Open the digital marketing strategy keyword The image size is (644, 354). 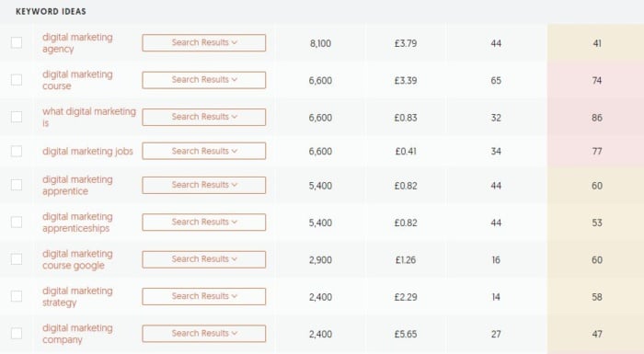pyautogui.click(x=77, y=296)
